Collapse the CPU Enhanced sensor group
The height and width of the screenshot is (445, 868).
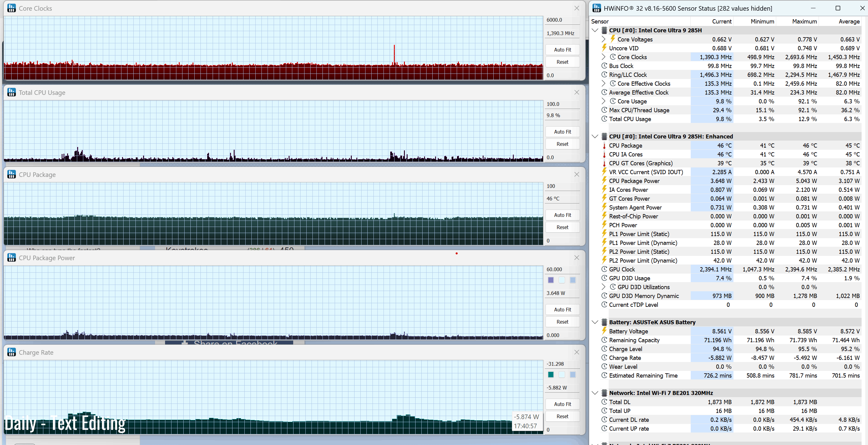tap(595, 136)
